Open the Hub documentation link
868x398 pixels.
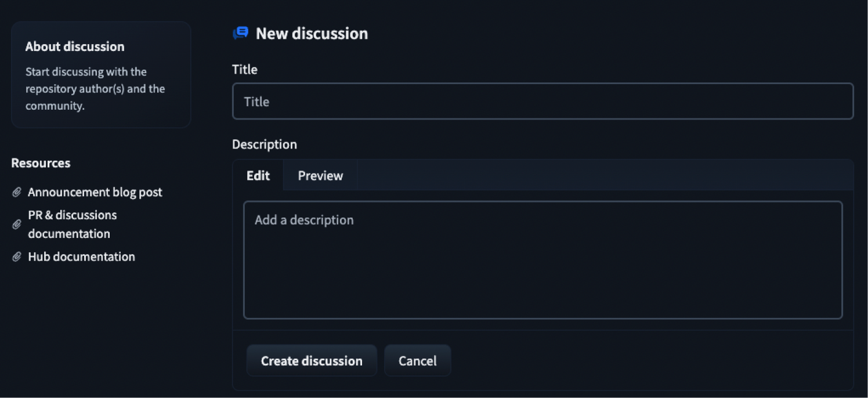tap(81, 256)
